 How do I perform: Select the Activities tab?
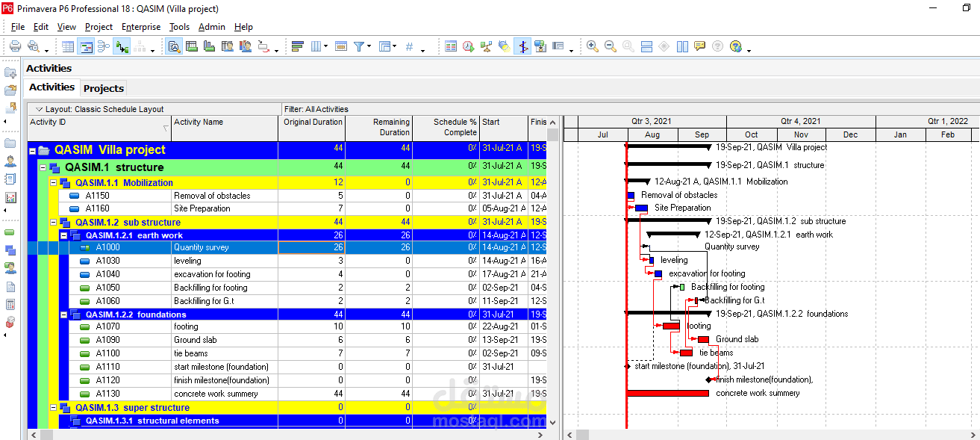(x=52, y=87)
